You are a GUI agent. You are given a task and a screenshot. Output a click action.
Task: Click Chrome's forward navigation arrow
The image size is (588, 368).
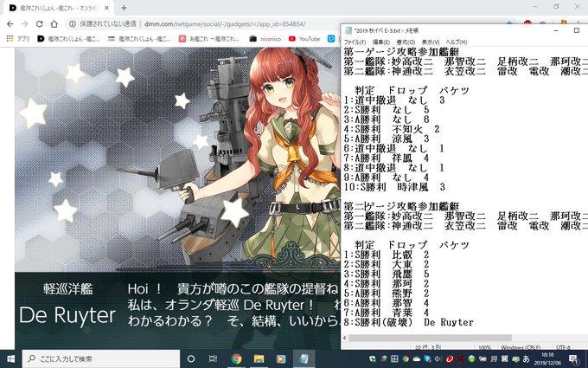[25, 24]
